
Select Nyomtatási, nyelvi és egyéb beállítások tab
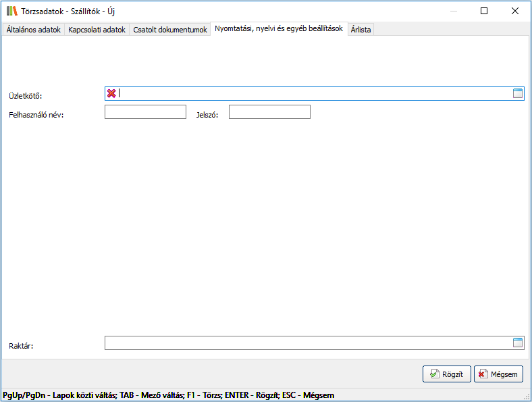pos(279,29)
